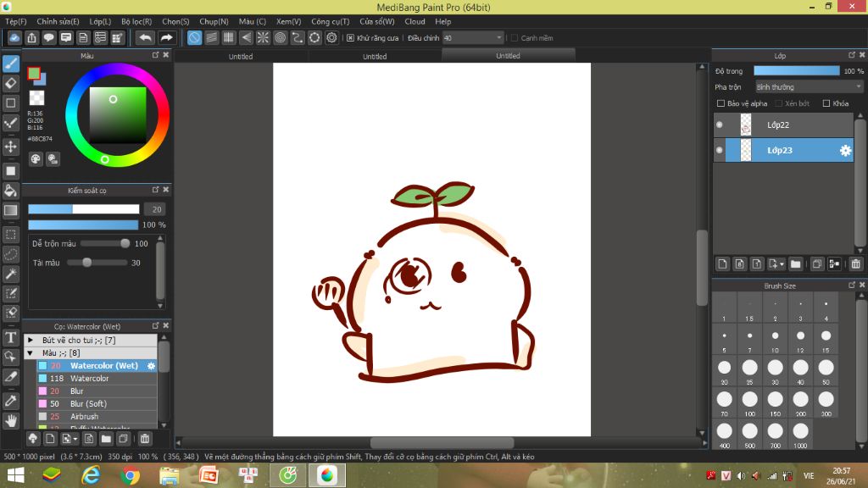Enable curve snap guide
Viewport: 868px width, 488px height.
(x=298, y=37)
